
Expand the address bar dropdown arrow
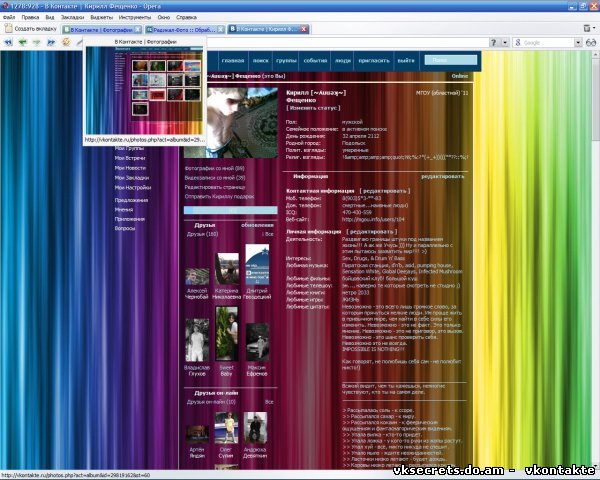(505, 43)
